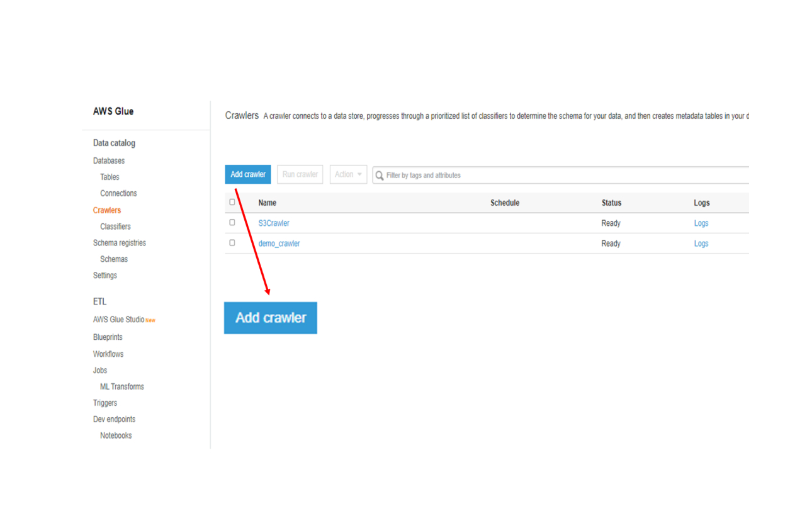Image resolution: width=812 pixels, height=516 pixels.
Task: Click the small Add crawler button
Action: click(248, 174)
